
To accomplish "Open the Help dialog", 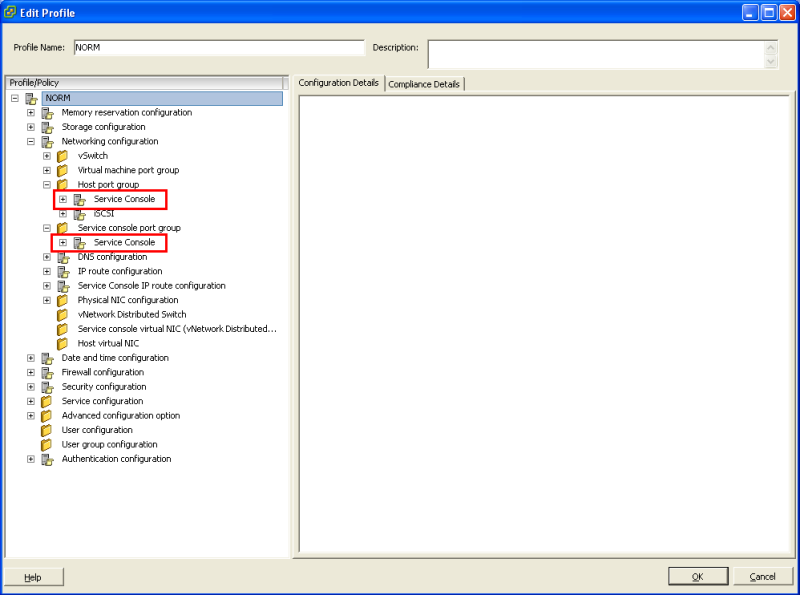I will pos(33,576).
